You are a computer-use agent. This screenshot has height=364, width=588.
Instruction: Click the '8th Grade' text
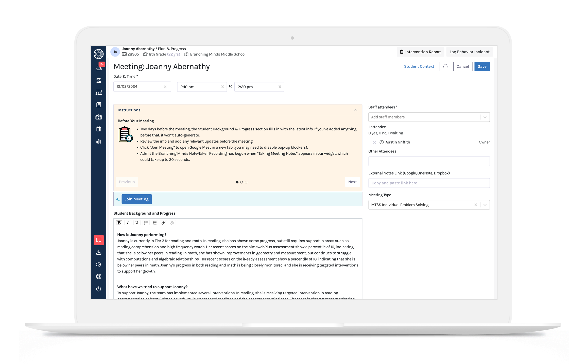[157, 54]
